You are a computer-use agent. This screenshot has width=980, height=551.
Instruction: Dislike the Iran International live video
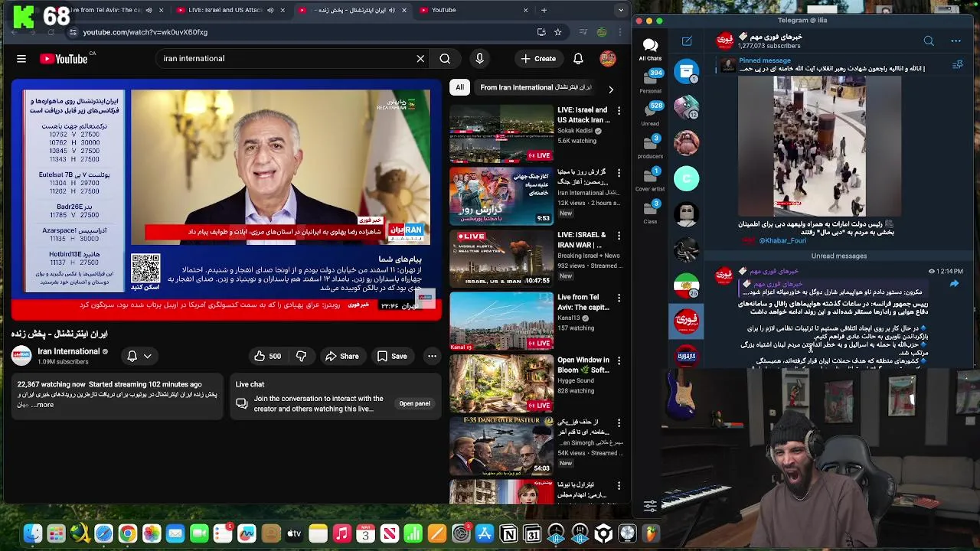point(301,356)
